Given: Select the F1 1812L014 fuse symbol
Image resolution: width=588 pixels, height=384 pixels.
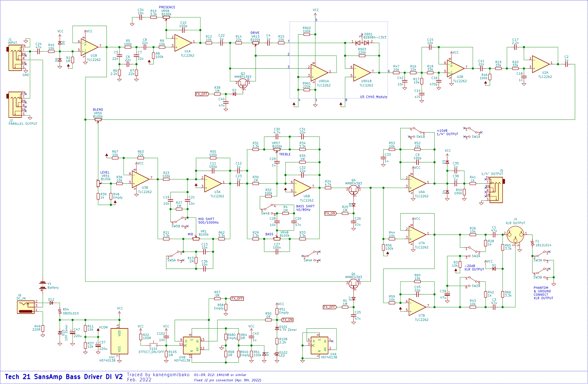Looking at the screenshot, I should 532,243.
